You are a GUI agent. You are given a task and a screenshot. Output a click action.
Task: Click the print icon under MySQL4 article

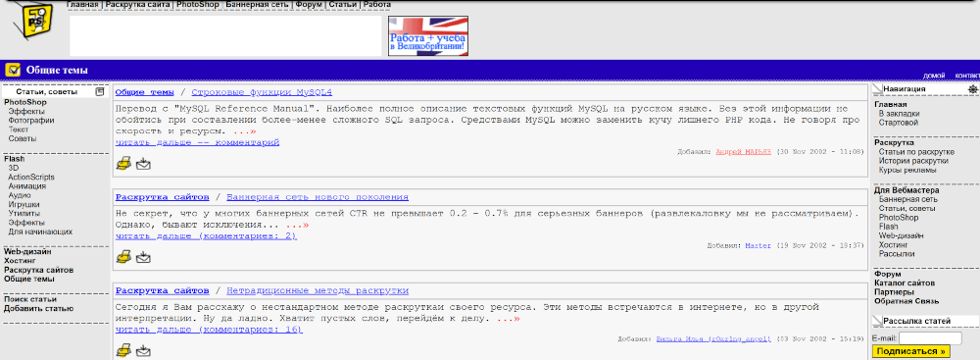pyautogui.click(x=123, y=164)
